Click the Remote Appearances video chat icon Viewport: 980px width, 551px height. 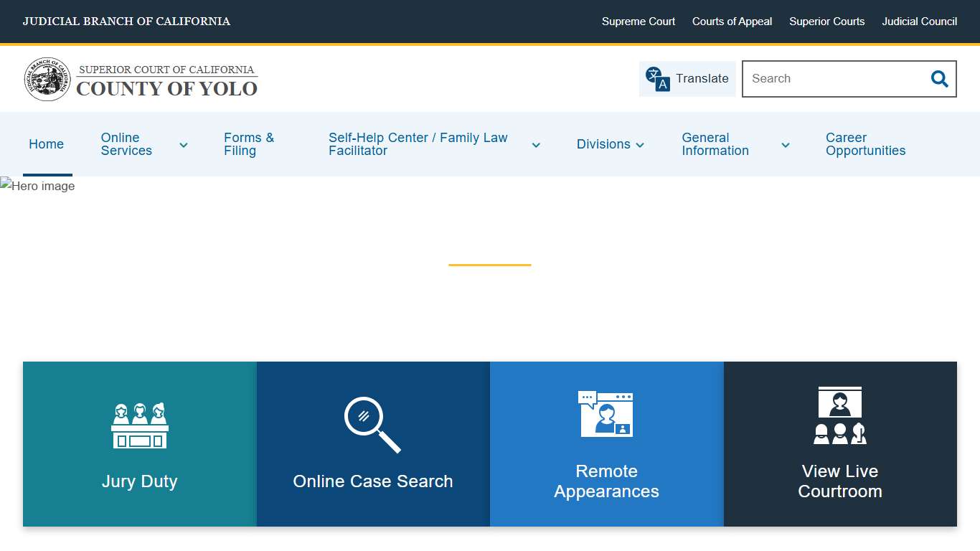pos(606,414)
